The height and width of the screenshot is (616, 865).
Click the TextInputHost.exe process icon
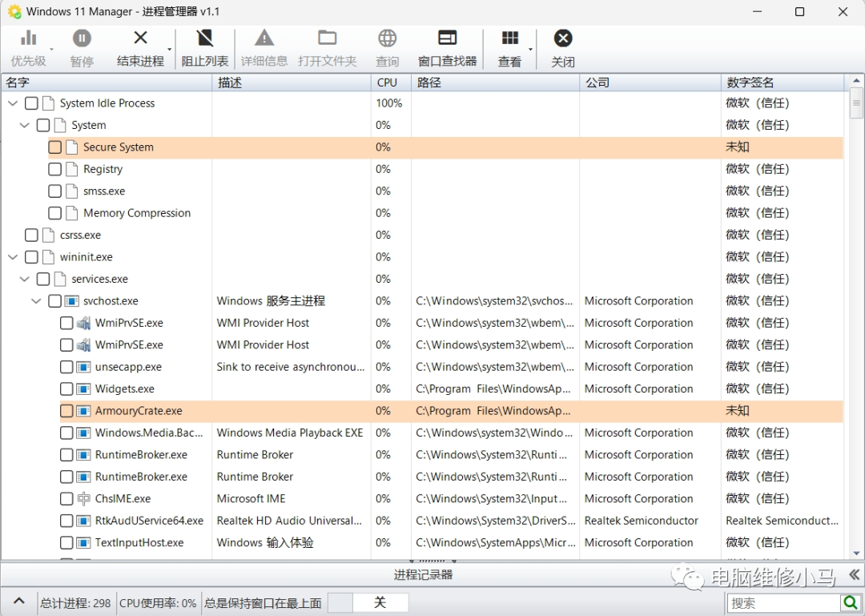[x=83, y=542]
